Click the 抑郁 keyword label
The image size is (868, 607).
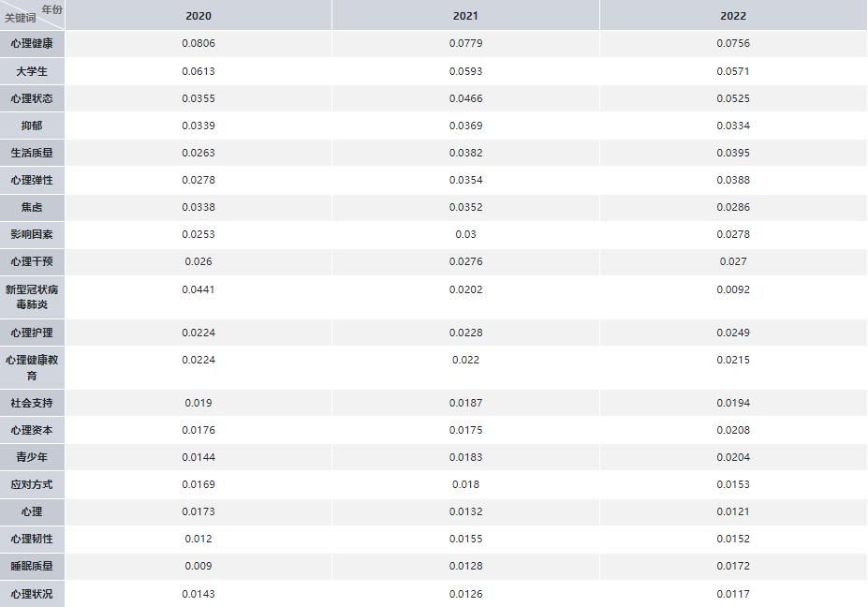click(x=32, y=126)
